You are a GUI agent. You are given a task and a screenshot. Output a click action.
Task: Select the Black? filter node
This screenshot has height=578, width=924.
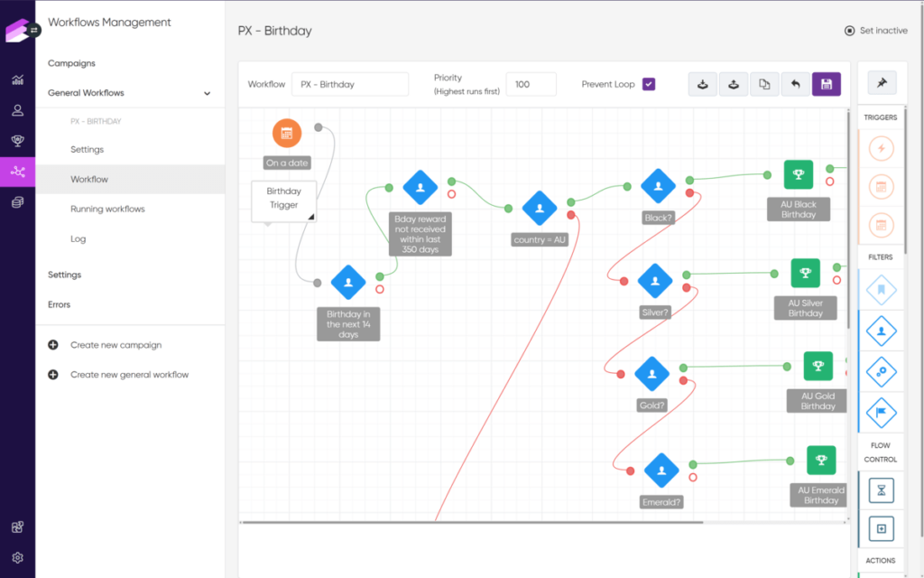point(658,186)
